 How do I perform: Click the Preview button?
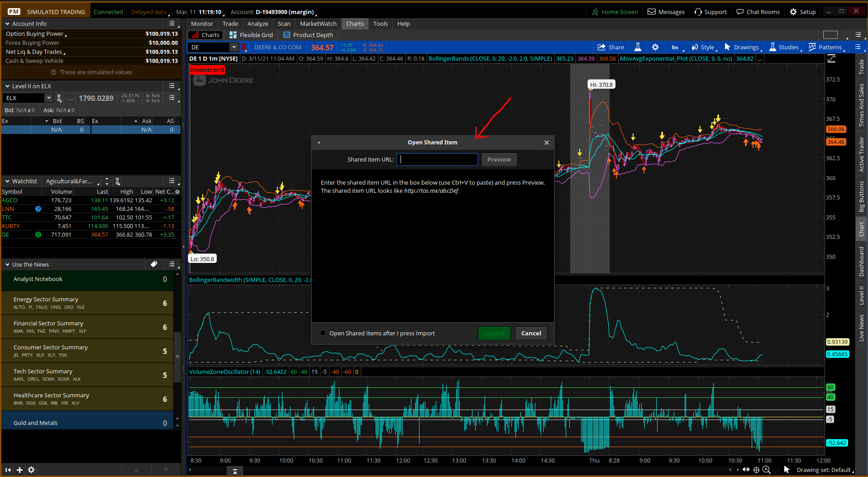(499, 159)
